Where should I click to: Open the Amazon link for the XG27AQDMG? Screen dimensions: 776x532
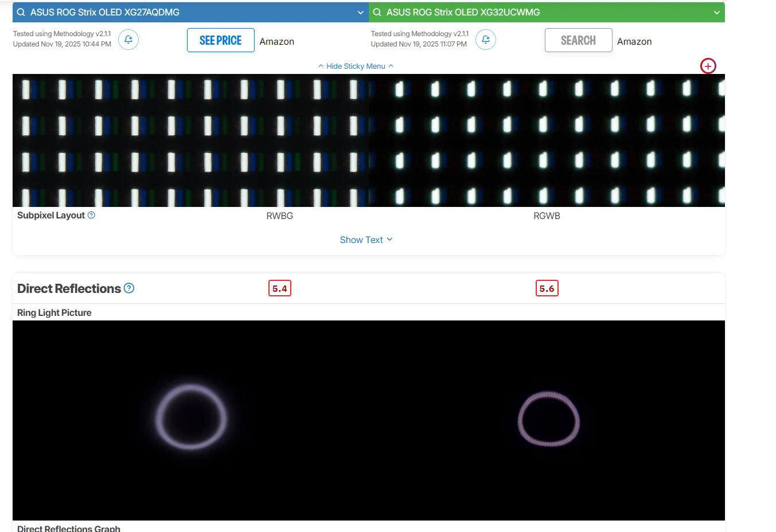277,41
